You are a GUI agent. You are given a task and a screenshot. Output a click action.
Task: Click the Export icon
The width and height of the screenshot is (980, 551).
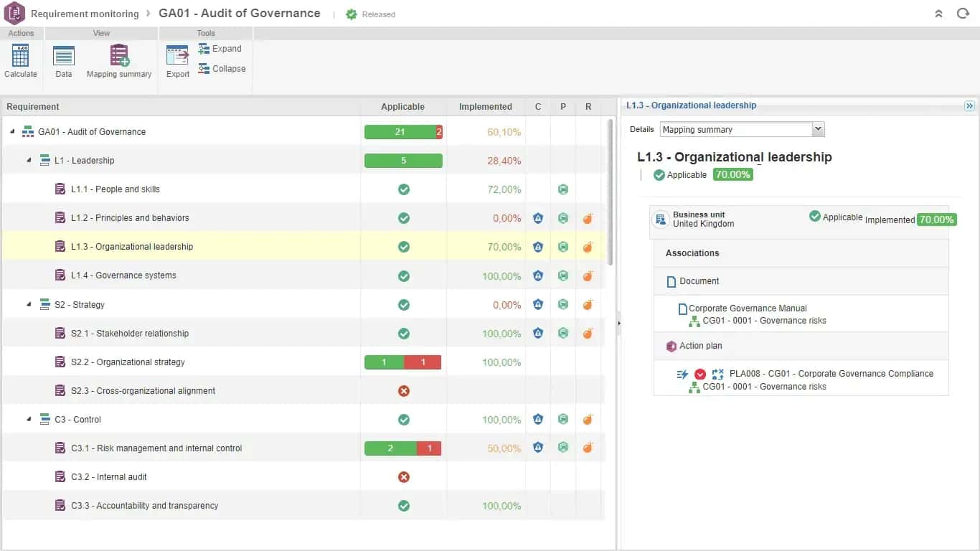(177, 55)
